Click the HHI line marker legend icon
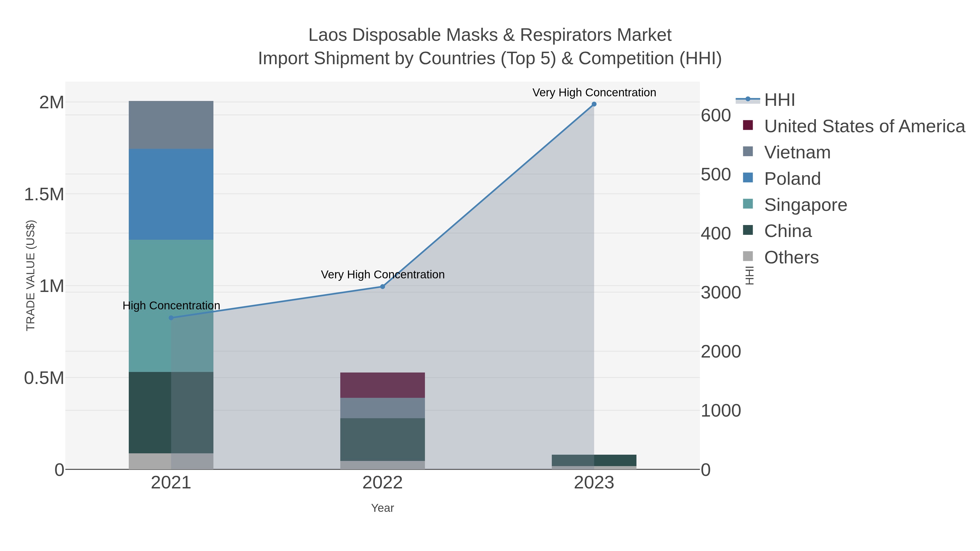This screenshot has width=980, height=551. [x=748, y=99]
